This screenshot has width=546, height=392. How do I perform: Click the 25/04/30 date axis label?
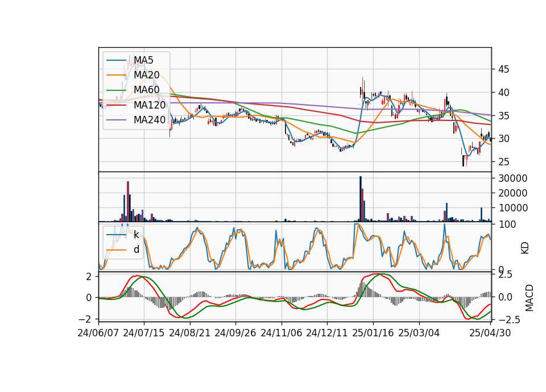(490, 333)
